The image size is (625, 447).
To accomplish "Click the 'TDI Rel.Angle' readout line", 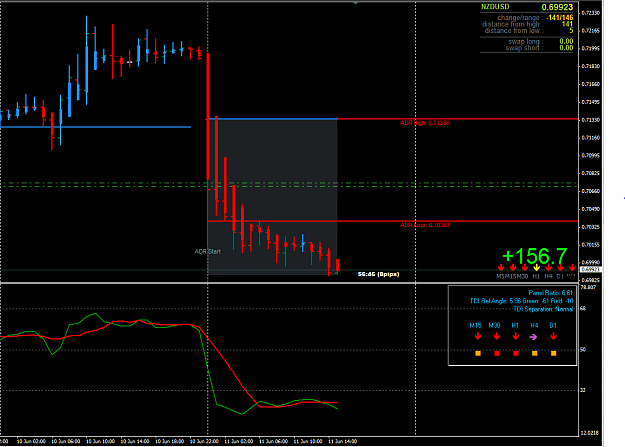I will pyautogui.click(x=521, y=301).
